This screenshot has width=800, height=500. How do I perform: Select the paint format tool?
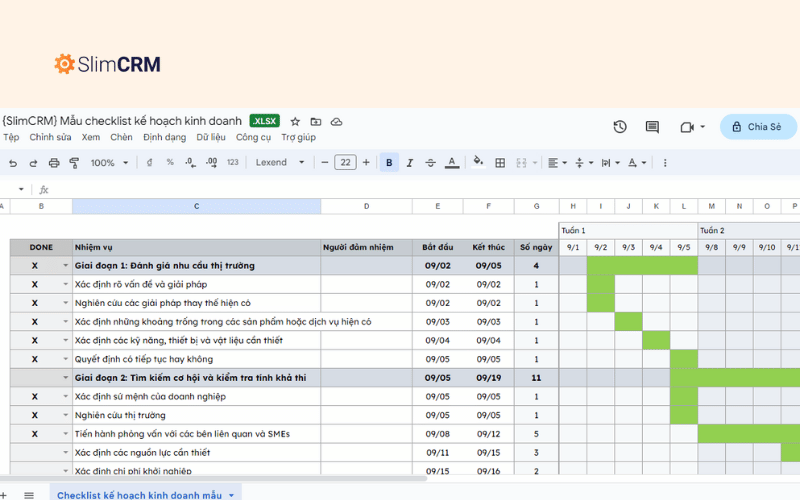tap(74, 163)
